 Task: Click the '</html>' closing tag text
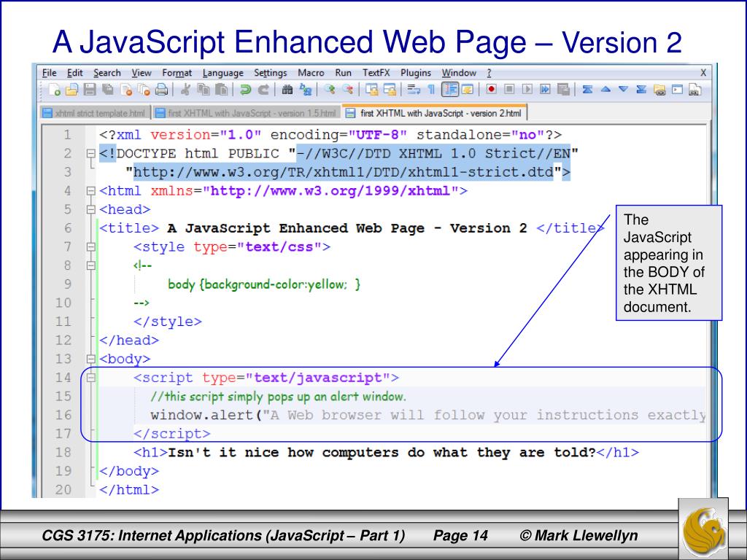click(x=129, y=489)
